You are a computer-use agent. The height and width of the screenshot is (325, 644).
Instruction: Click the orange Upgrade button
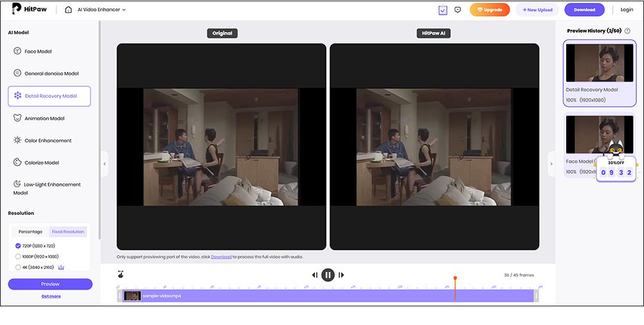pyautogui.click(x=489, y=10)
